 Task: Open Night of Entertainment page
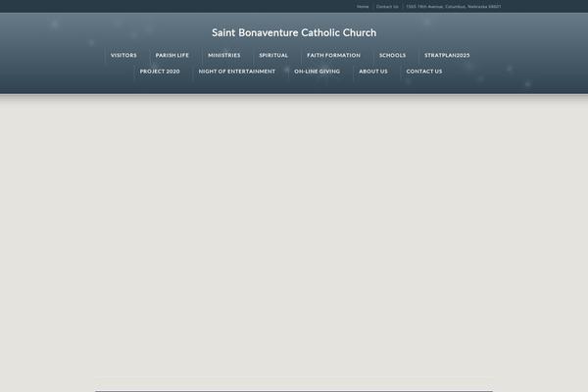237,72
